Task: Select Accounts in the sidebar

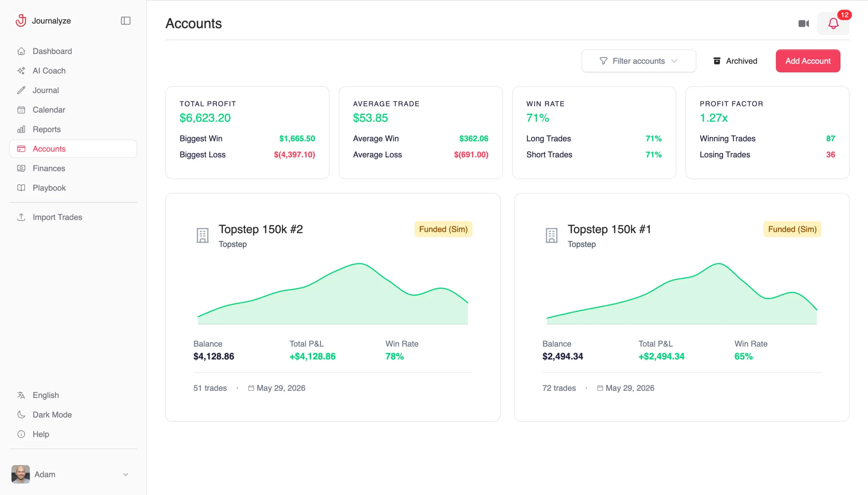Action: click(73, 149)
